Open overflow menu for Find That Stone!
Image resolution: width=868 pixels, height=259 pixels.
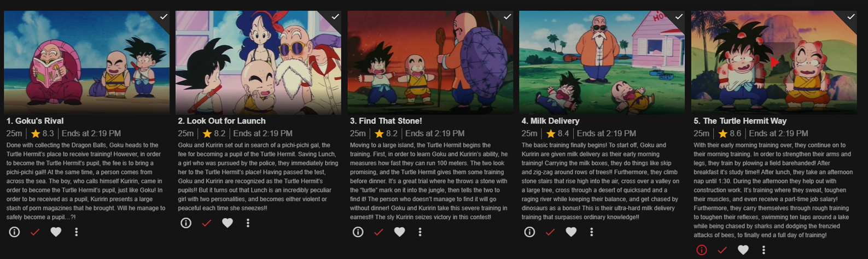click(420, 232)
